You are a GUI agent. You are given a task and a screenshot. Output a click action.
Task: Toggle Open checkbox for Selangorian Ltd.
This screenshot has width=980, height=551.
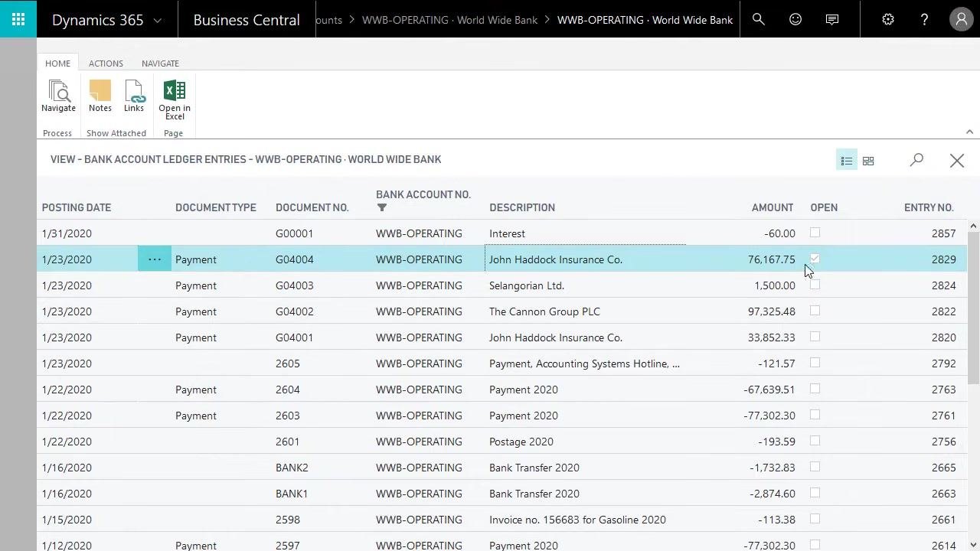pyautogui.click(x=815, y=285)
